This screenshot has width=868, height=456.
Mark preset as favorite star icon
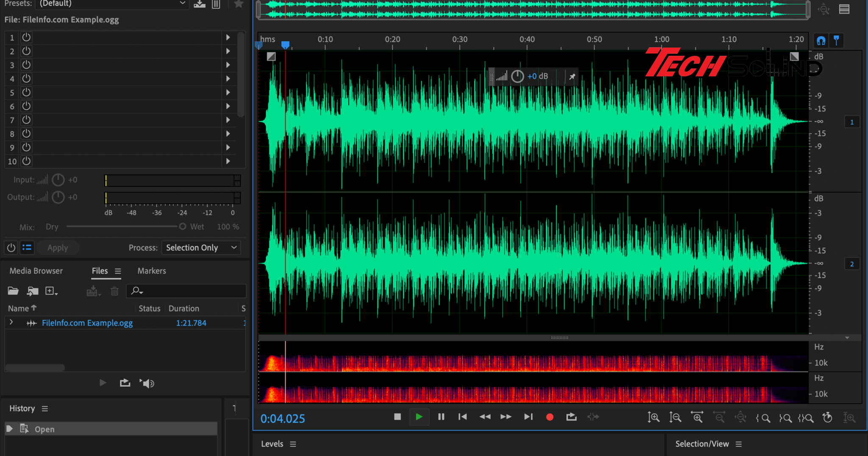[x=239, y=4]
